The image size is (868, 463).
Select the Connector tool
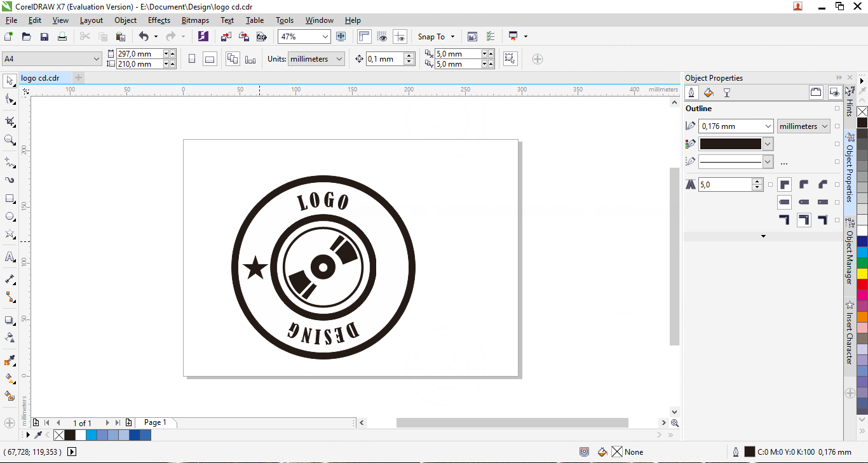[10, 297]
